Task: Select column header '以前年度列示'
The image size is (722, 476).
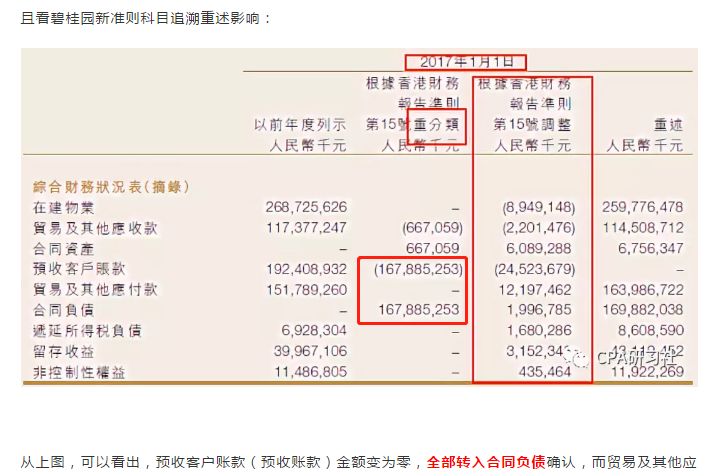Action: (300, 125)
